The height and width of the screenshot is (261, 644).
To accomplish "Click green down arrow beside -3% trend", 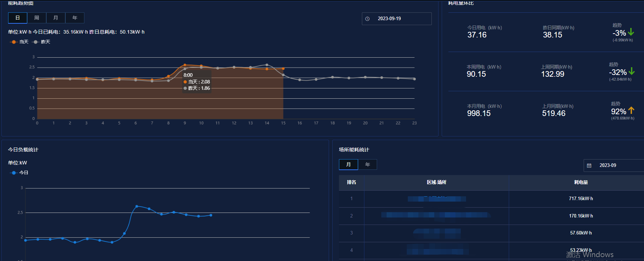I will pyautogui.click(x=631, y=32).
